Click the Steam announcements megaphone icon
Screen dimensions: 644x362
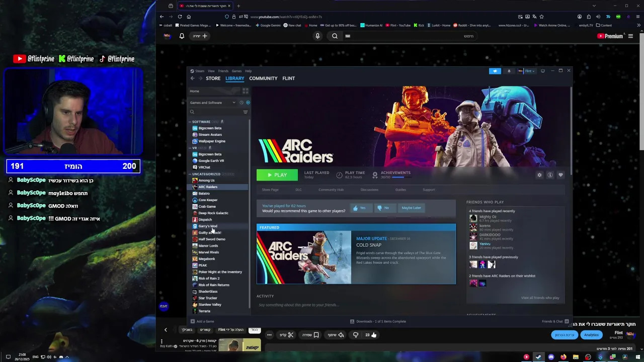coord(495,71)
